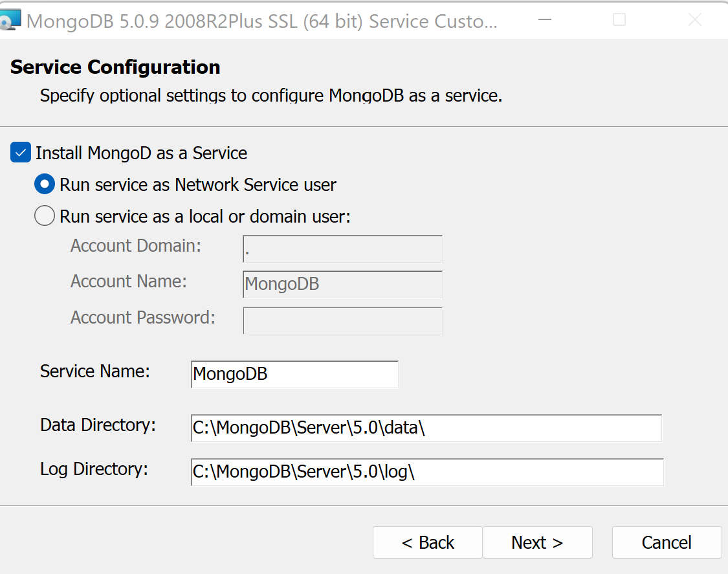Cancel the MongoDB installation
The width and height of the screenshot is (728, 574).
(x=667, y=542)
